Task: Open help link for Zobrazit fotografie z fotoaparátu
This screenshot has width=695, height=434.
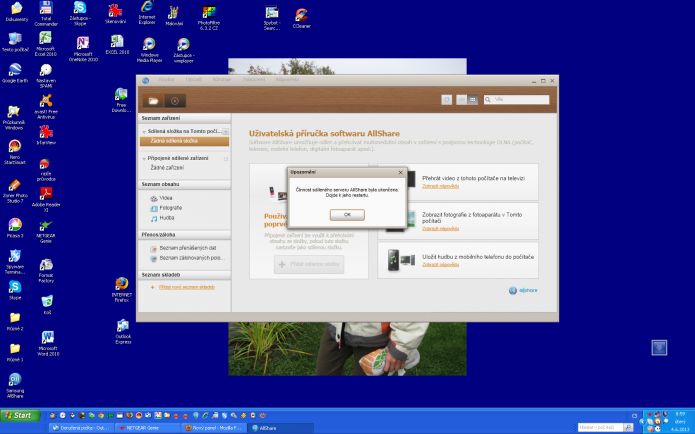Action: coord(440,229)
